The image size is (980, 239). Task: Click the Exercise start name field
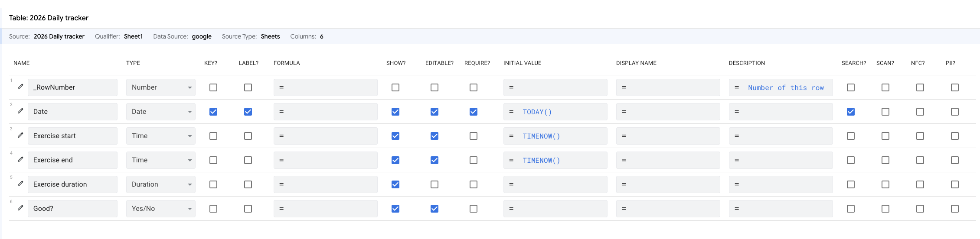tap(72, 136)
